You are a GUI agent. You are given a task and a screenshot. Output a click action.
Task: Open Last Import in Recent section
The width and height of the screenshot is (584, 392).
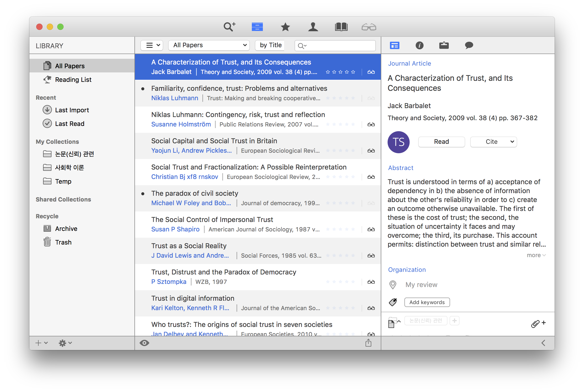[82, 110]
